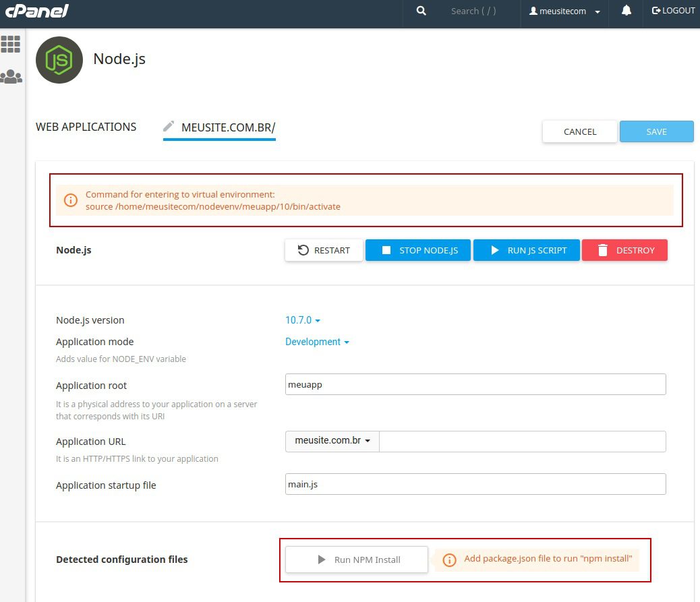Open the Node.js version 10.7.0 dropdown
Viewport: 700px width, 602px height.
(x=303, y=320)
